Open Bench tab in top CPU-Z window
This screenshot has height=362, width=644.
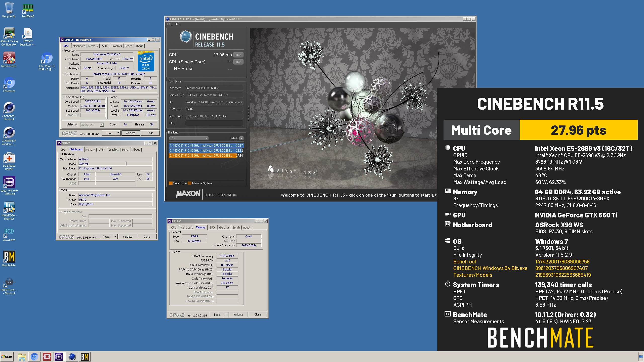point(128,46)
